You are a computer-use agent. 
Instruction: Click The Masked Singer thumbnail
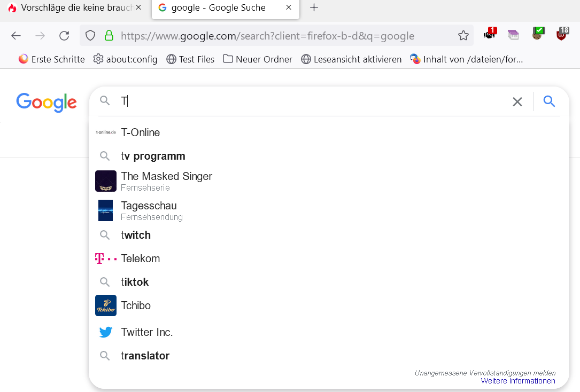pyautogui.click(x=106, y=181)
